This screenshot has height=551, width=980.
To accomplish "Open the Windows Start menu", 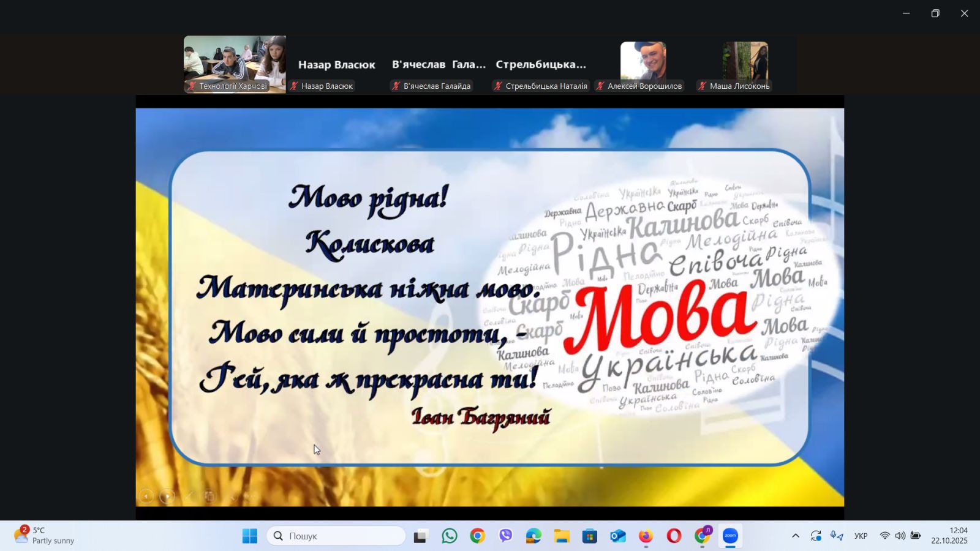I will click(250, 536).
